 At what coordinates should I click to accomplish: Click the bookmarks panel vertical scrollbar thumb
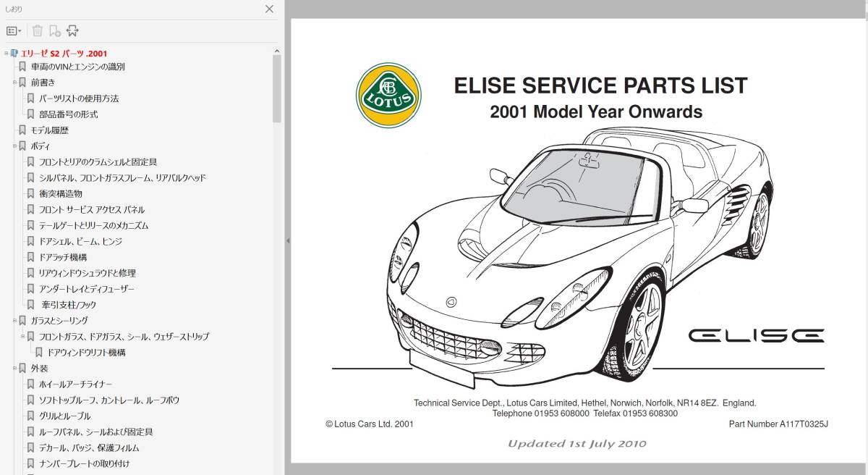click(277, 88)
